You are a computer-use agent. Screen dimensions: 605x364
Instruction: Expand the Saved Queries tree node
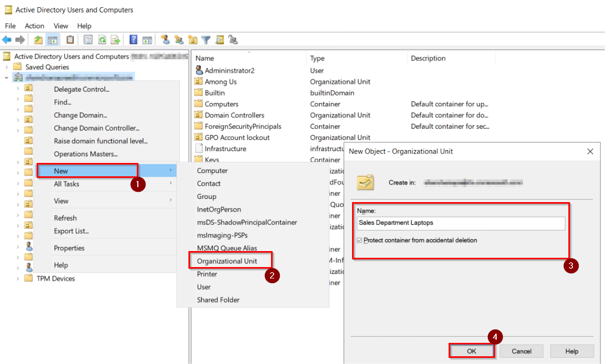coord(6,67)
